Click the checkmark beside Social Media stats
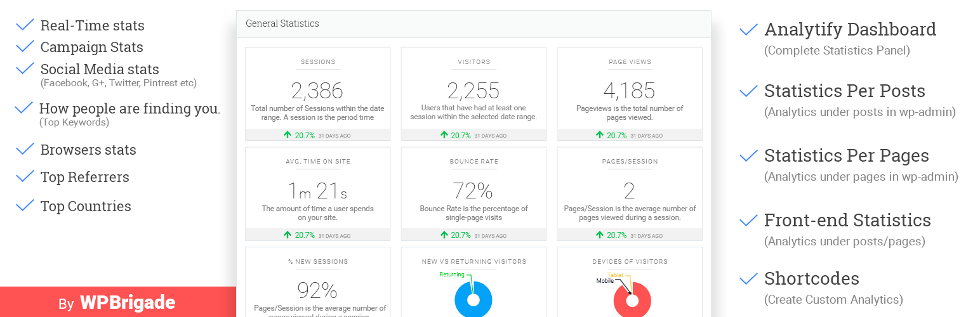Viewport: 980px width, 317px height. pyautogui.click(x=25, y=68)
